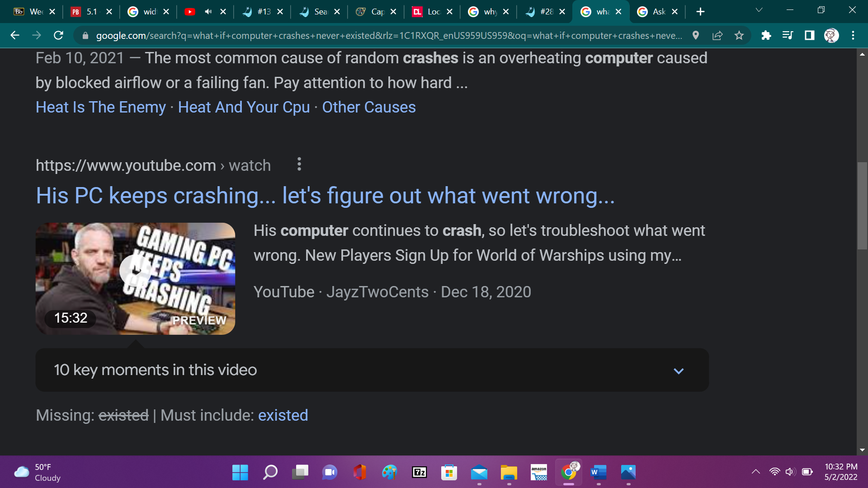The image size is (868, 488).
Task: Click the share page icon
Action: [x=717, y=35]
